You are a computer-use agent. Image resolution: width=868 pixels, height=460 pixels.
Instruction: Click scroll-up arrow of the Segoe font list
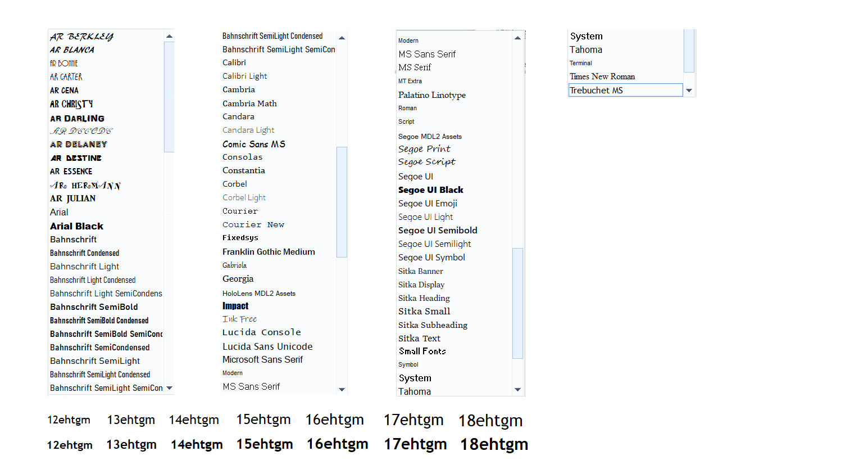click(x=517, y=38)
